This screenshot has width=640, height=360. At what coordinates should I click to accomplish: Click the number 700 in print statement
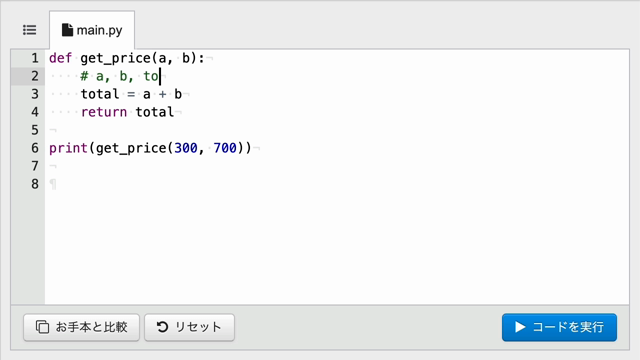pyautogui.click(x=225, y=148)
